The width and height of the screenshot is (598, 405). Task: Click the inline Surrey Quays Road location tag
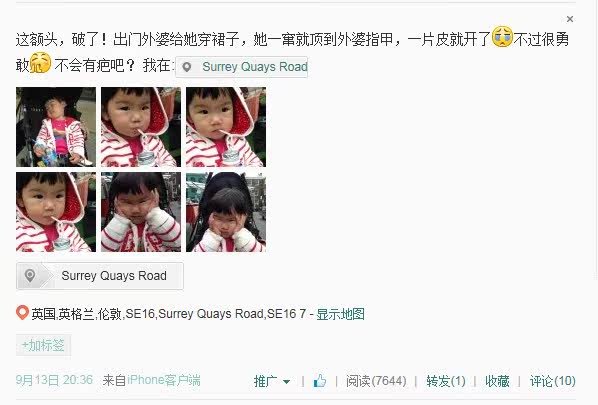241,67
